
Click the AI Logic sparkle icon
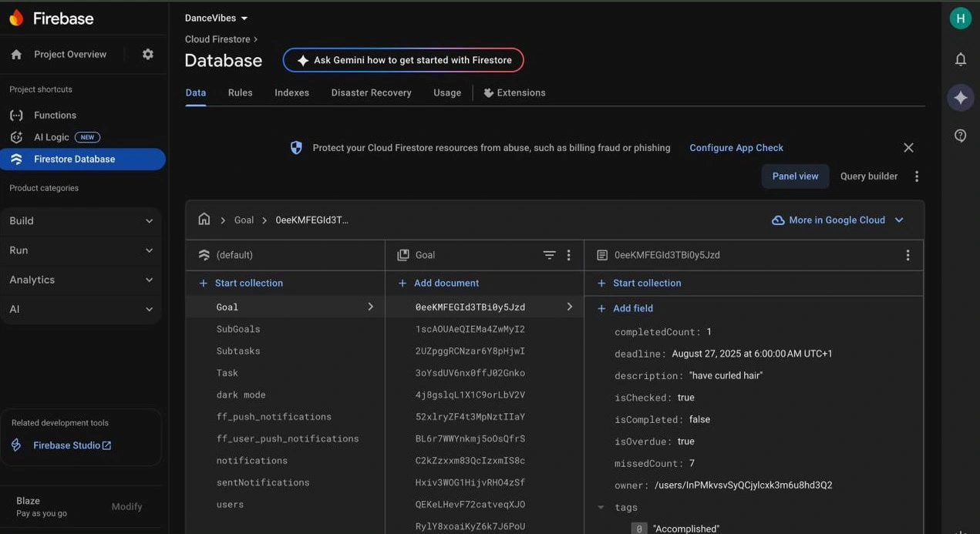(x=16, y=137)
